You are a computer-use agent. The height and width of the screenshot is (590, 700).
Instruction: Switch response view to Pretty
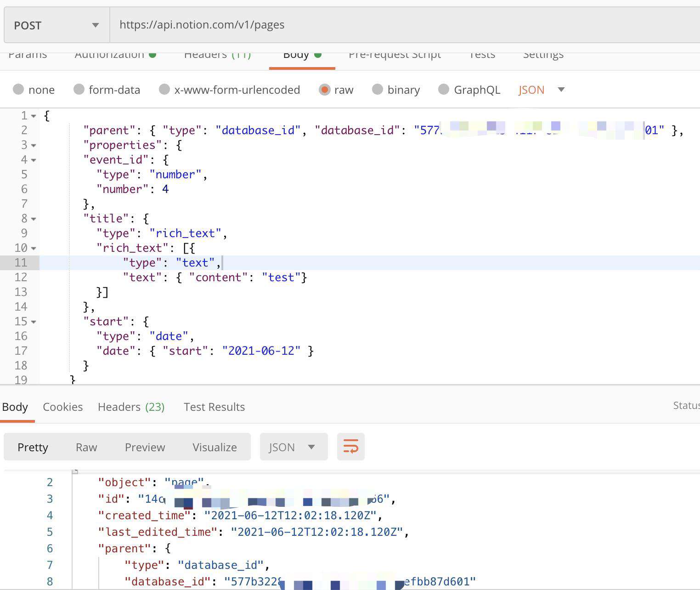pos(33,447)
